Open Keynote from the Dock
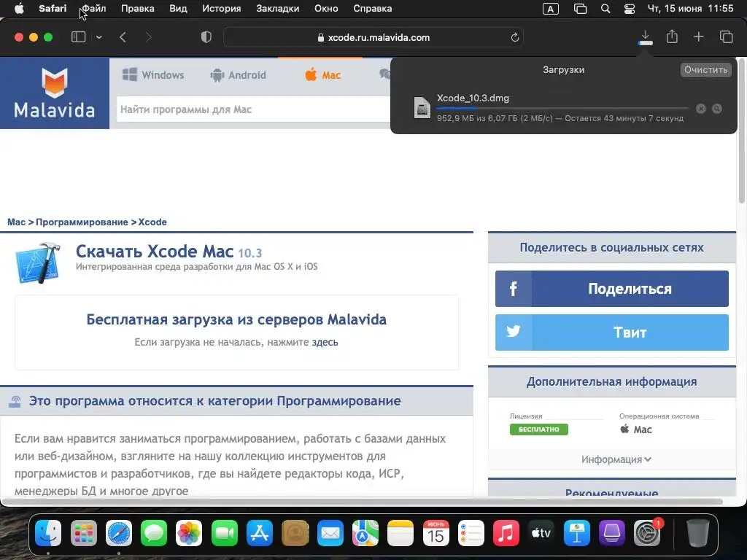This screenshot has height=560, width=747. point(576,533)
